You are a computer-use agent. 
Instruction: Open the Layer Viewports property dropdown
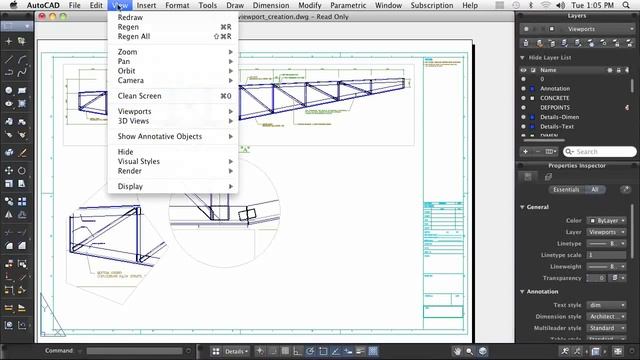pyautogui.click(x=607, y=232)
